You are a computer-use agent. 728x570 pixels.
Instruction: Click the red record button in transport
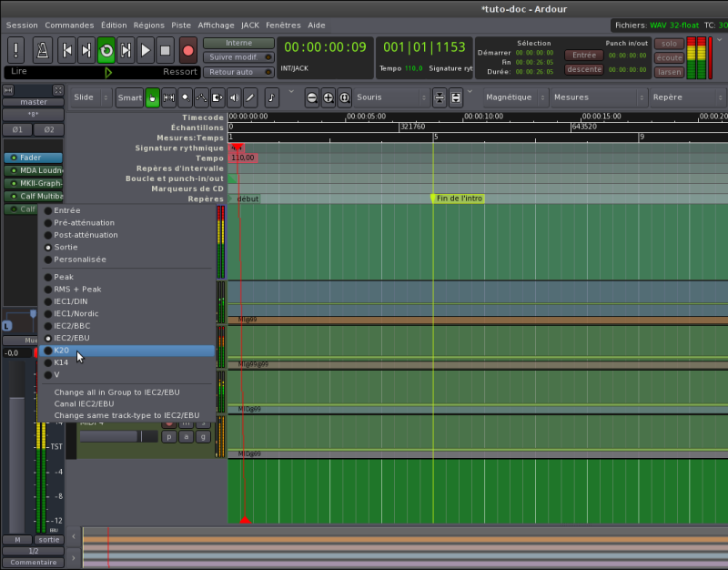(188, 49)
